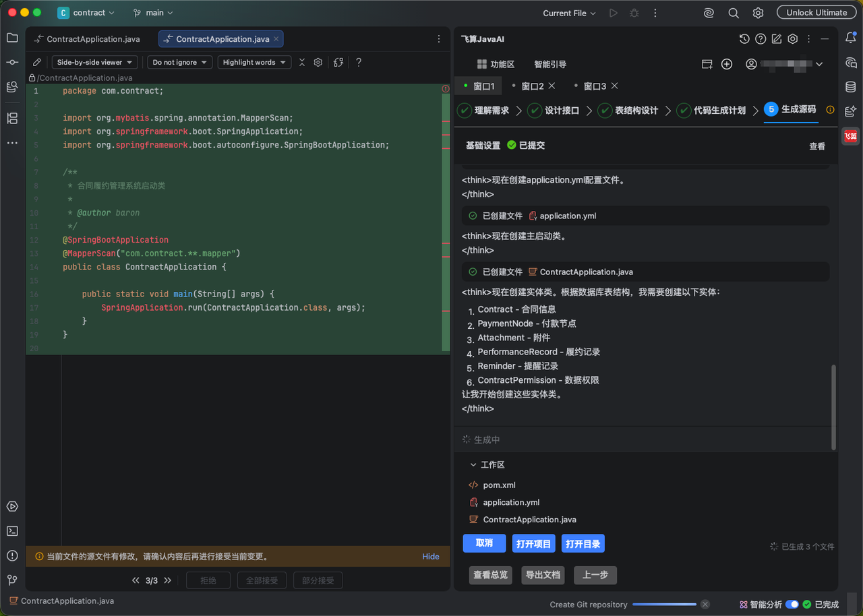The height and width of the screenshot is (616, 863).
Task: Click the edit note icon in JavaAI header
Action: [777, 39]
